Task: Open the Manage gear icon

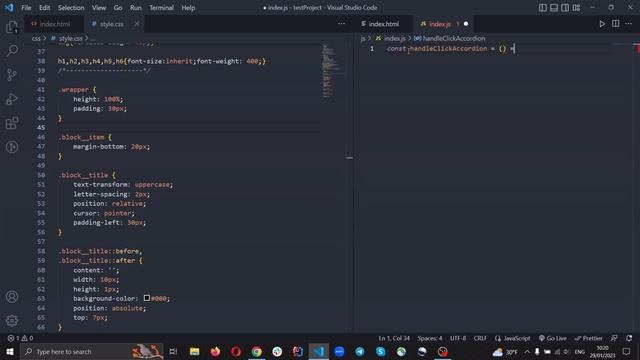Action: coord(12,321)
